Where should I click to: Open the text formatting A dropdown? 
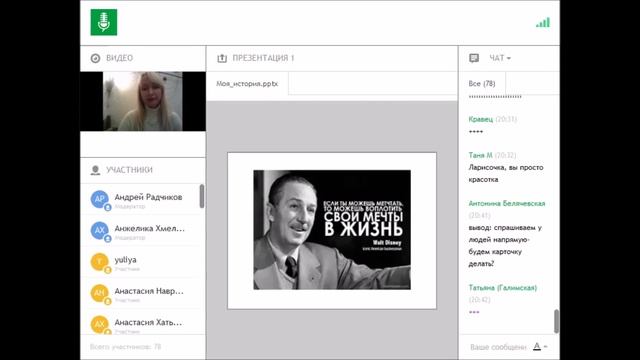(x=540, y=347)
